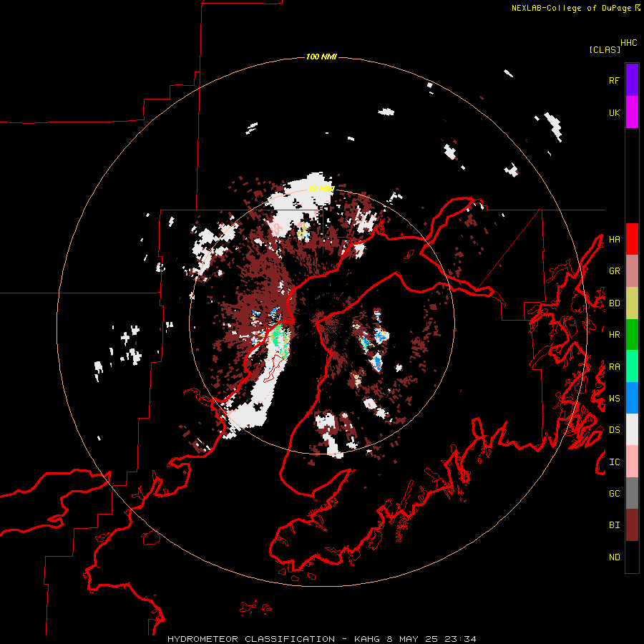Click the 'BI' legend label
This screenshot has width=644, height=644.
coord(614,525)
